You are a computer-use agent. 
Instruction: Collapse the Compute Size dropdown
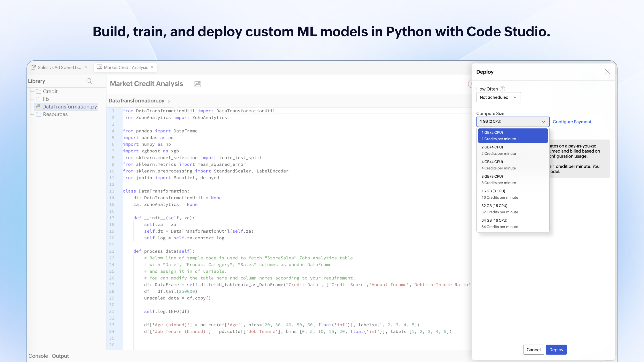513,122
